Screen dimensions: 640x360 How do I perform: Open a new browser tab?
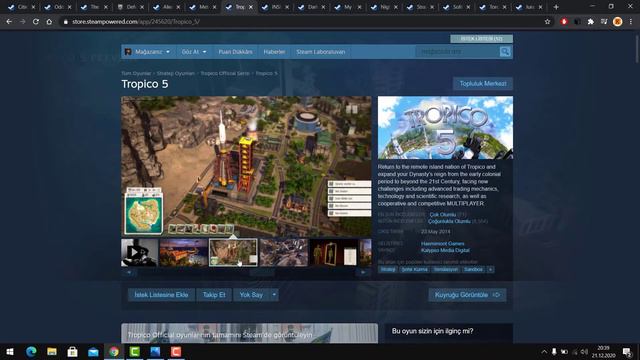[556, 7]
